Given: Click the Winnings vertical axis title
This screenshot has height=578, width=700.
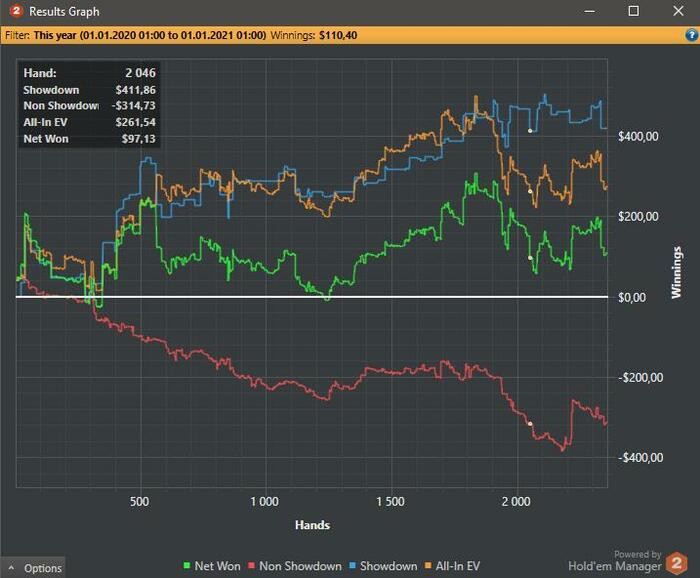Looking at the screenshot, I should 676,273.
